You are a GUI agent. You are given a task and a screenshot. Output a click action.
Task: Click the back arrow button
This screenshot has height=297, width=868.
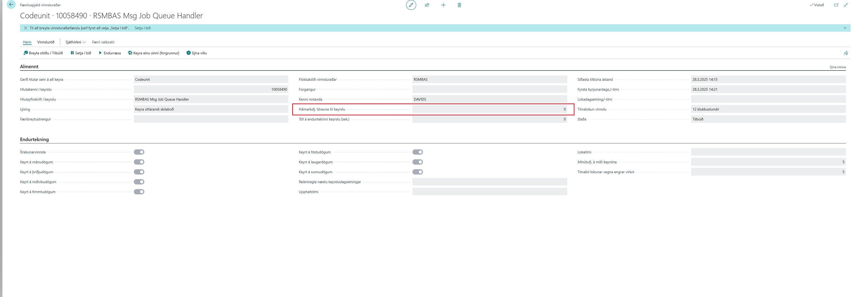point(11,5)
